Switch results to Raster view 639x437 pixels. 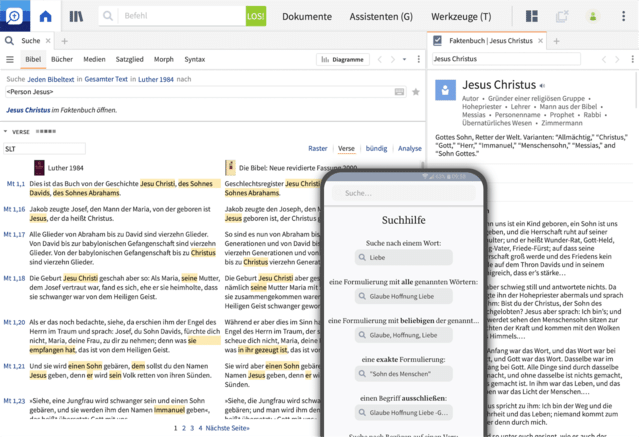(317, 148)
